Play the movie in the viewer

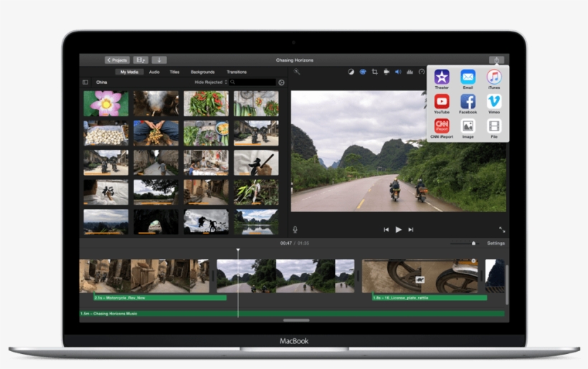pyautogui.click(x=398, y=229)
